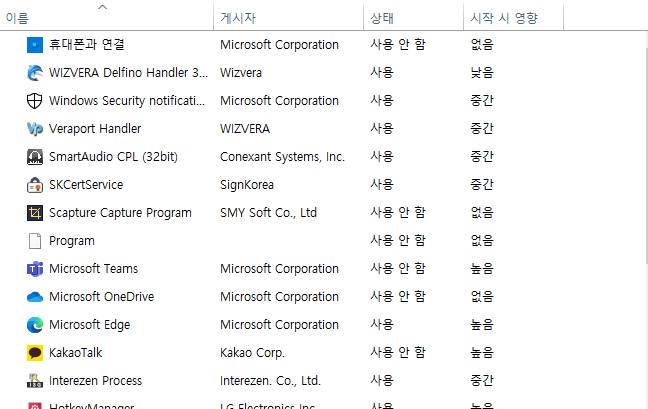The width and height of the screenshot is (648, 409).
Task: Click the Interezen Process icon
Action: pos(35,381)
